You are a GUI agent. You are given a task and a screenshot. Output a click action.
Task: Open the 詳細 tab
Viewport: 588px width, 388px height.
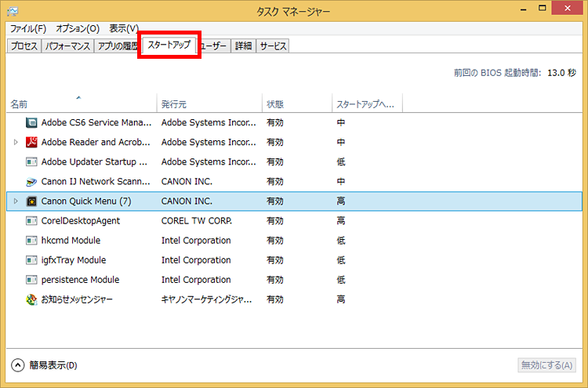(x=244, y=46)
